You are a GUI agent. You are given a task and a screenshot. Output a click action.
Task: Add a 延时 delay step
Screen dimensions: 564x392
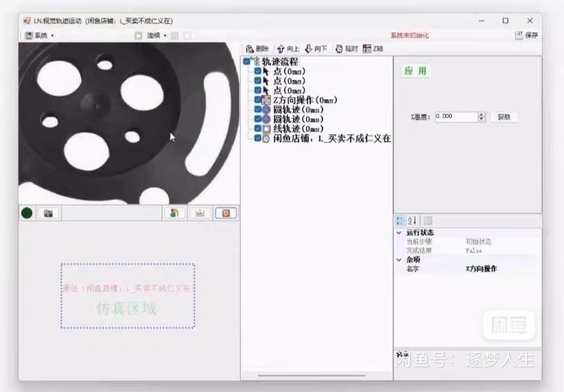[347, 49]
